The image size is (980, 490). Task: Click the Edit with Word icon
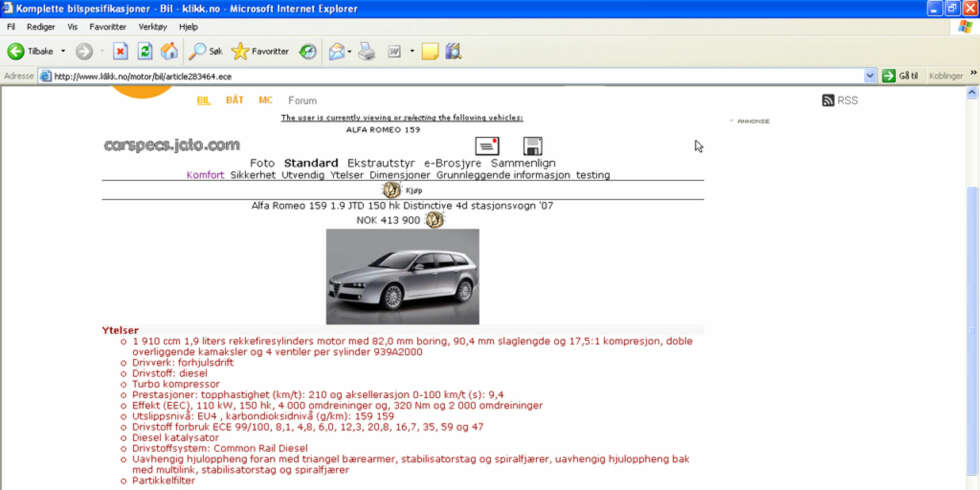(x=394, y=51)
